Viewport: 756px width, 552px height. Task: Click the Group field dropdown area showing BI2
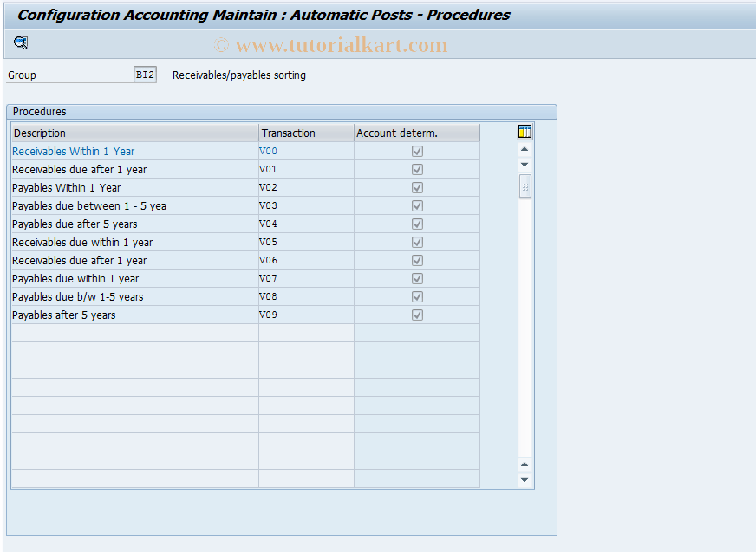click(x=145, y=75)
